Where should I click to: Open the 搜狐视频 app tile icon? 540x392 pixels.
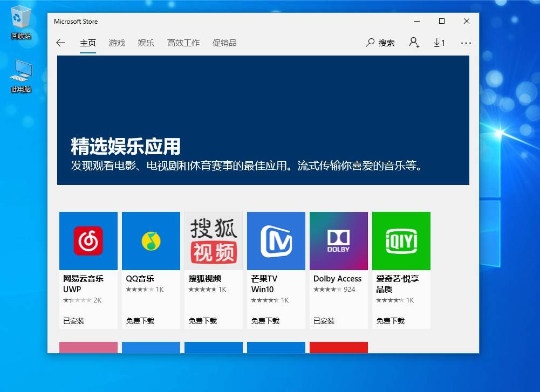214,241
